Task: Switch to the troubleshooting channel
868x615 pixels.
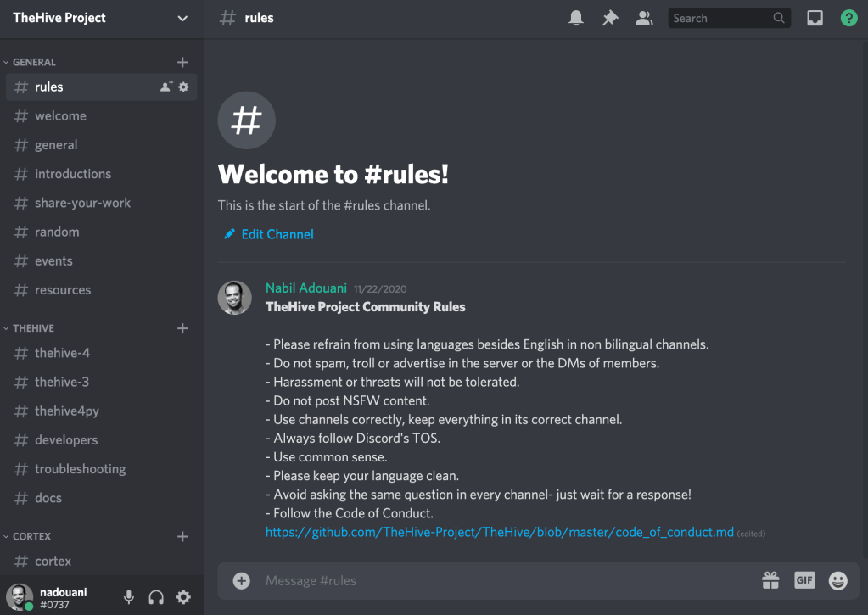Action: pyautogui.click(x=80, y=469)
